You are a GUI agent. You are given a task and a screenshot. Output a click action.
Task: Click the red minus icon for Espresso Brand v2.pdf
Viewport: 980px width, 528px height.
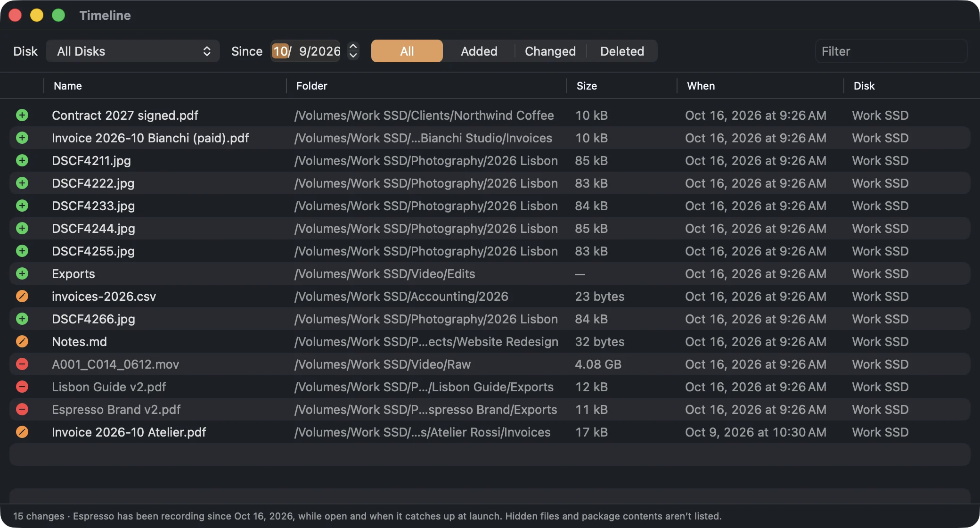pyautogui.click(x=22, y=409)
